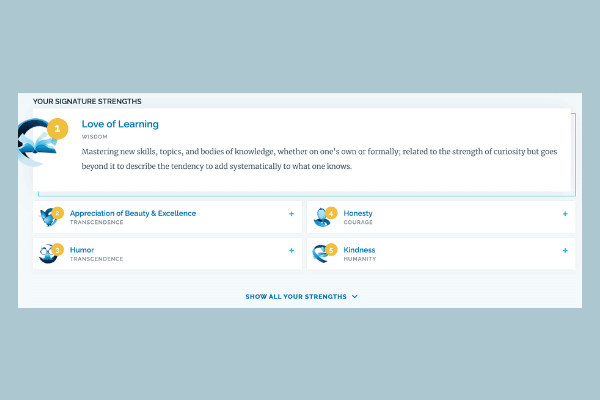Open the Appreciation of Beauty & Excellence title
The width and height of the screenshot is (600, 400).
click(133, 213)
